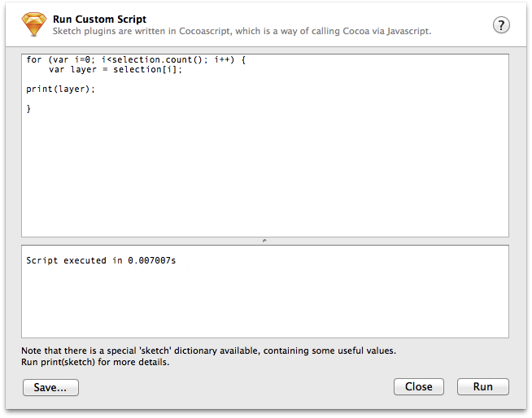Click the Sketch diamond logo icon
The height and width of the screenshot is (418, 532).
pyautogui.click(x=34, y=25)
